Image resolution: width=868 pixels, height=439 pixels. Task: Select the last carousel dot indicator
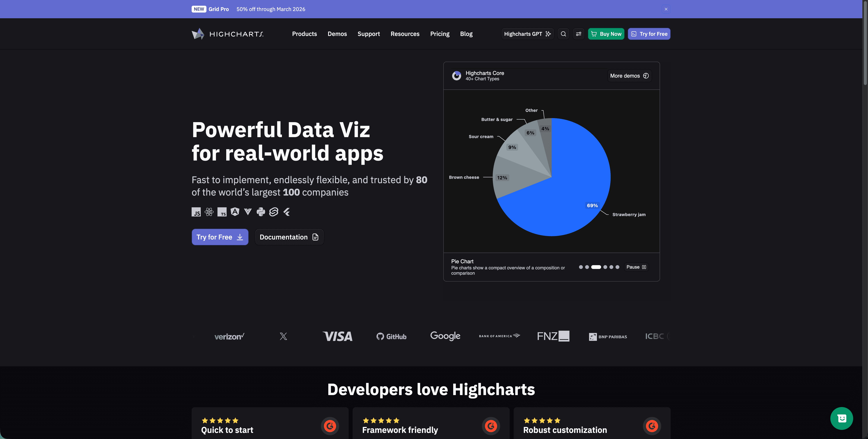617,267
